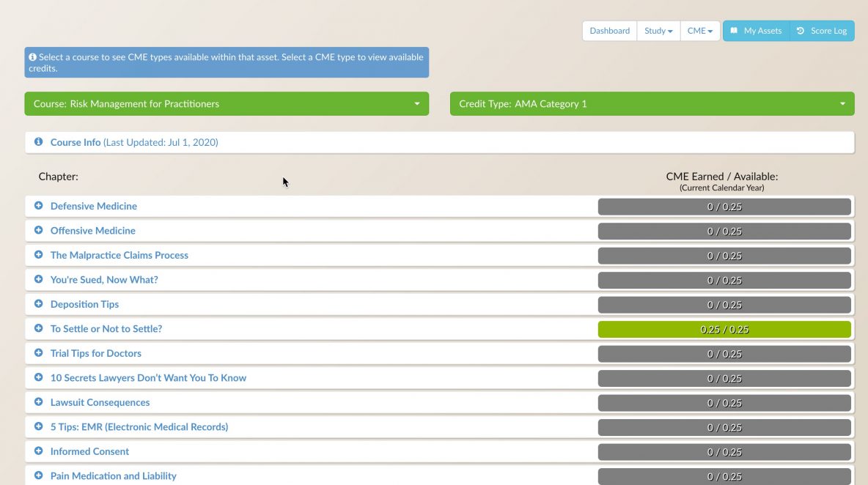Expand the Defensive Medicine chapter plus icon
This screenshot has width=868, height=485.
38,206
